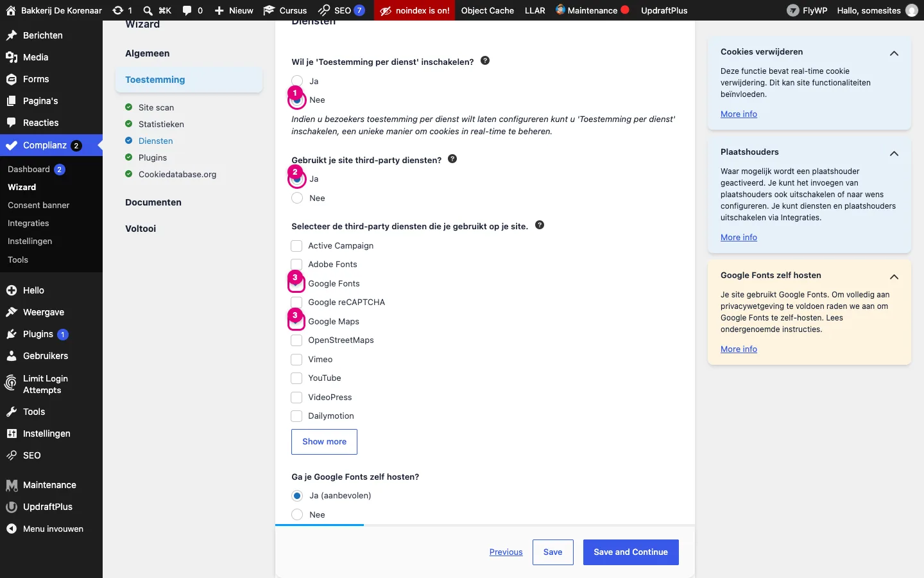Image resolution: width=924 pixels, height=578 pixels.
Task: Open the Documenten wizard section
Action: (153, 202)
